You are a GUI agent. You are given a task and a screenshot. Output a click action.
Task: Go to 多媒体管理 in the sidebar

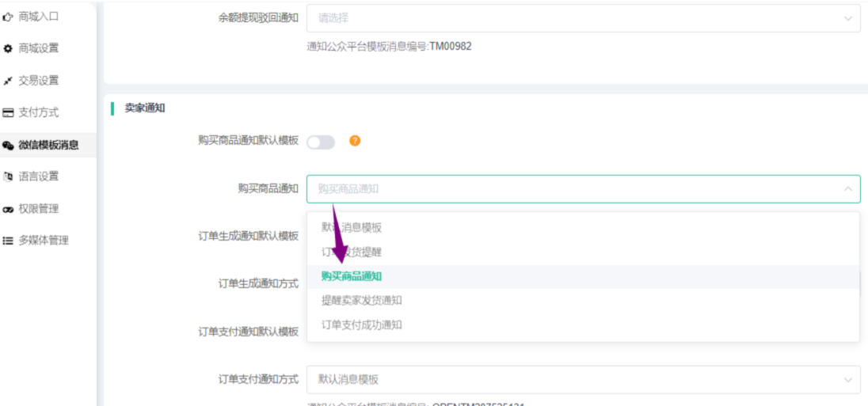[43, 241]
